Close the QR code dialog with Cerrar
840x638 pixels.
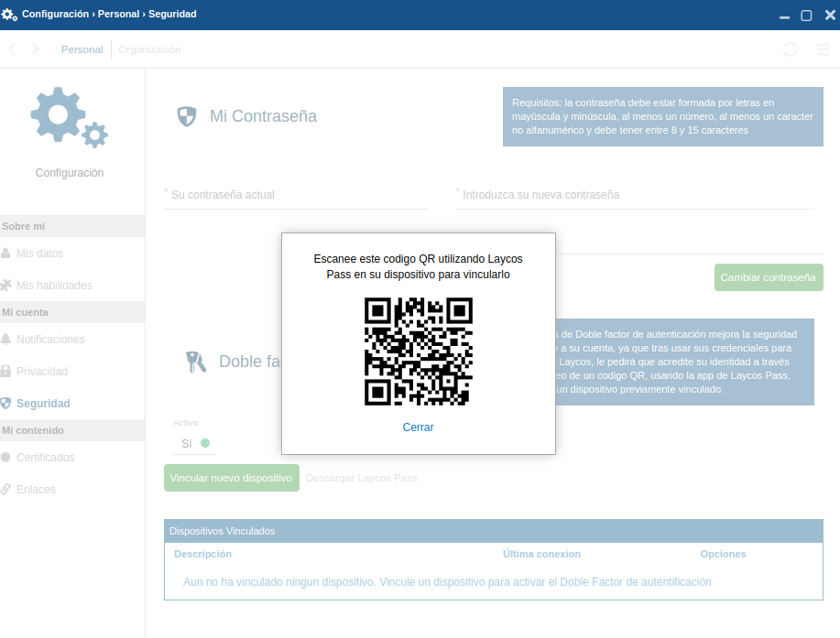point(418,427)
